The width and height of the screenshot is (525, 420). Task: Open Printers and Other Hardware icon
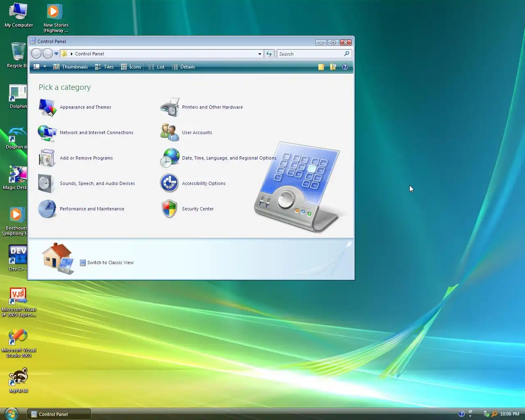point(169,107)
